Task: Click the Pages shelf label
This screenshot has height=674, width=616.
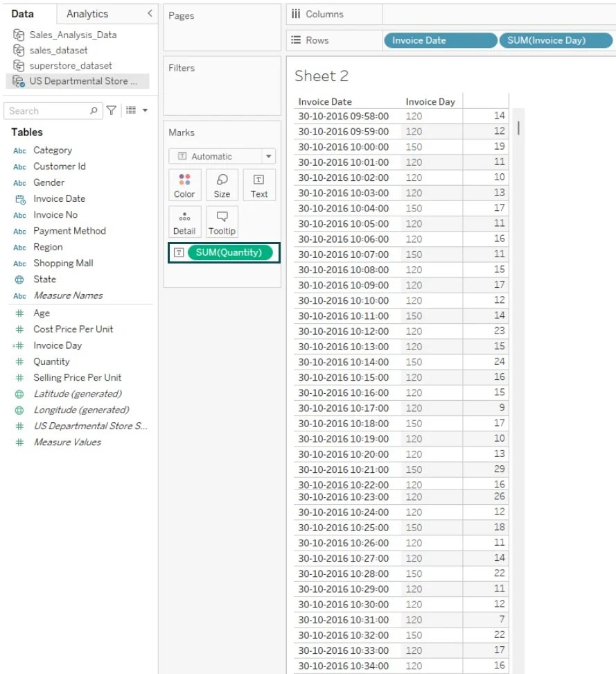Action: (182, 16)
